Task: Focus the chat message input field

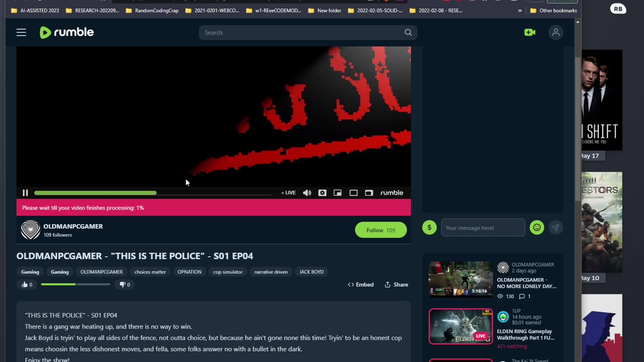Action: (x=483, y=228)
